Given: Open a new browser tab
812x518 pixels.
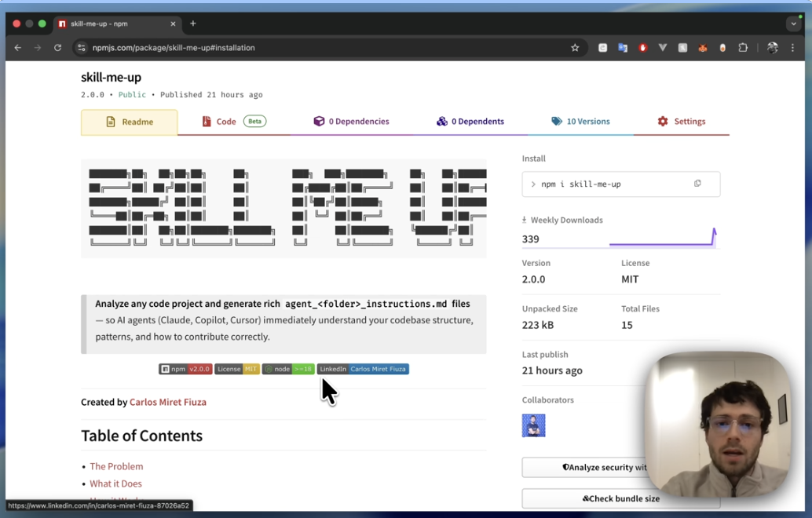Looking at the screenshot, I should point(192,24).
